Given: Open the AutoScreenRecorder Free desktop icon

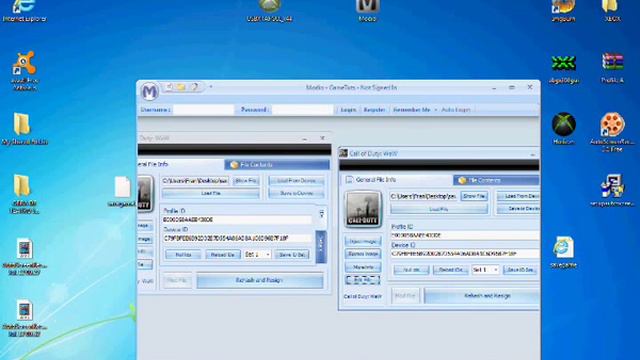Looking at the screenshot, I should [x=612, y=132].
